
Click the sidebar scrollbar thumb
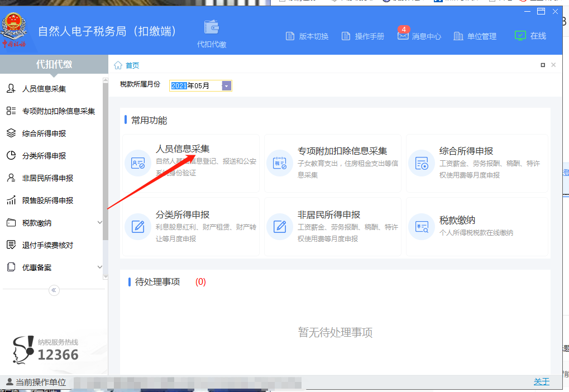coord(106,161)
